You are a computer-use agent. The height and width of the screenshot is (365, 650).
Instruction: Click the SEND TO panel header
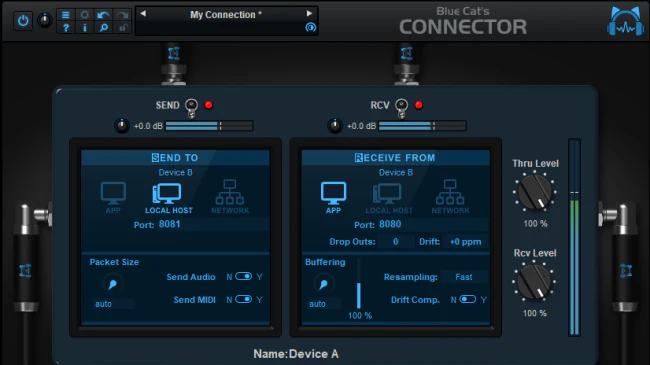tap(175, 158)
